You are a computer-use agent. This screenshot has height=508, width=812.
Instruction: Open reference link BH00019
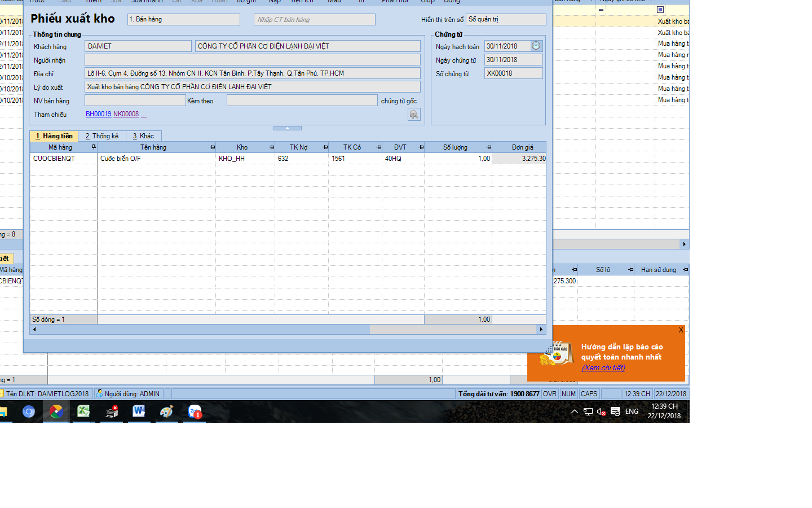pos(99,114)
